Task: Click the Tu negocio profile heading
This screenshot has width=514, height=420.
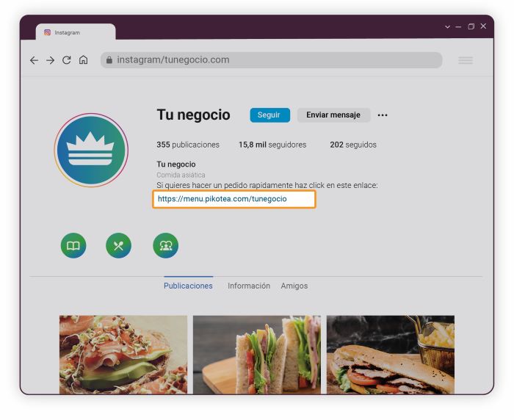Action: 193,115
